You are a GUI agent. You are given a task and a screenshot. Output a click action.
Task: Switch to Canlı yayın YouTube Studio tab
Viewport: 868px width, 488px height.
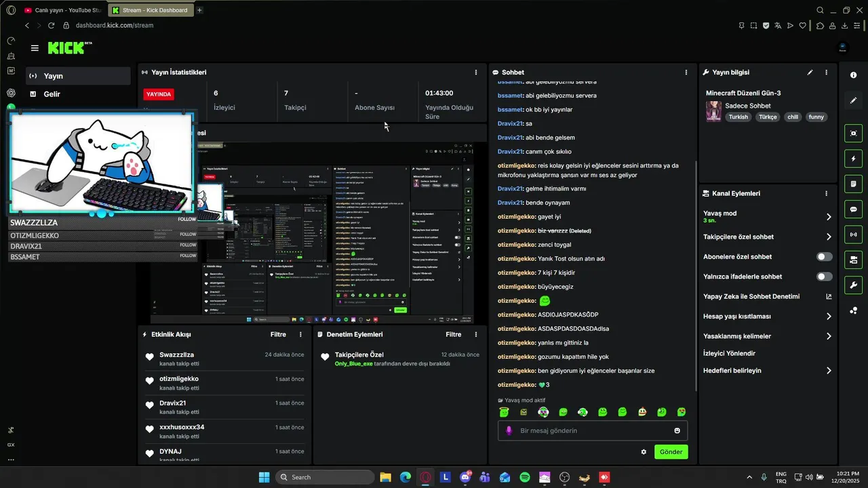[62, 10]
